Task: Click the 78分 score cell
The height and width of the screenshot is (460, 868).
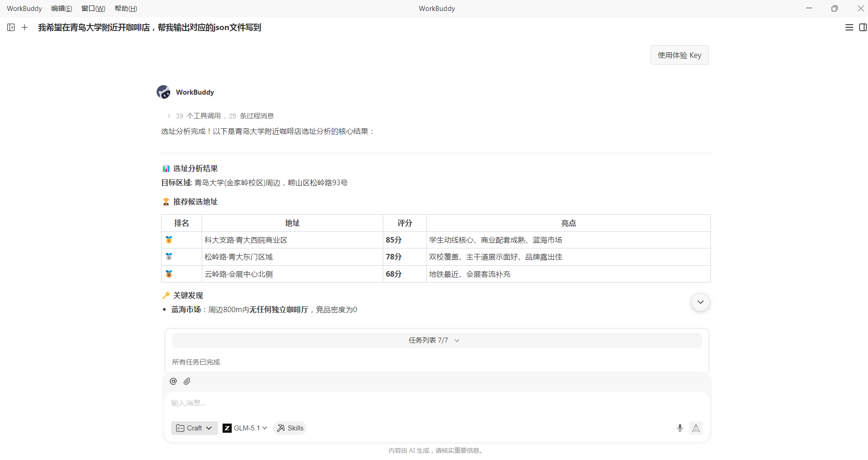Action: pyautogui.click(x=405, y=257)
